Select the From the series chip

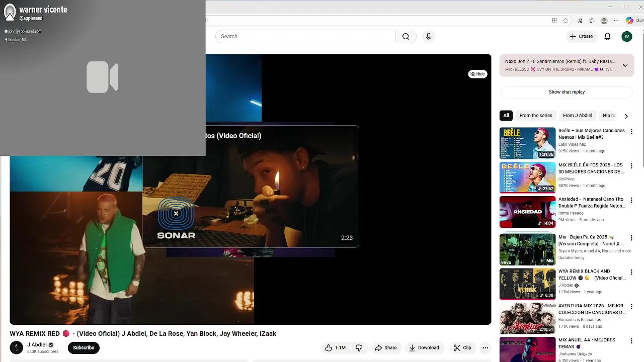click(x=536, y=116)
